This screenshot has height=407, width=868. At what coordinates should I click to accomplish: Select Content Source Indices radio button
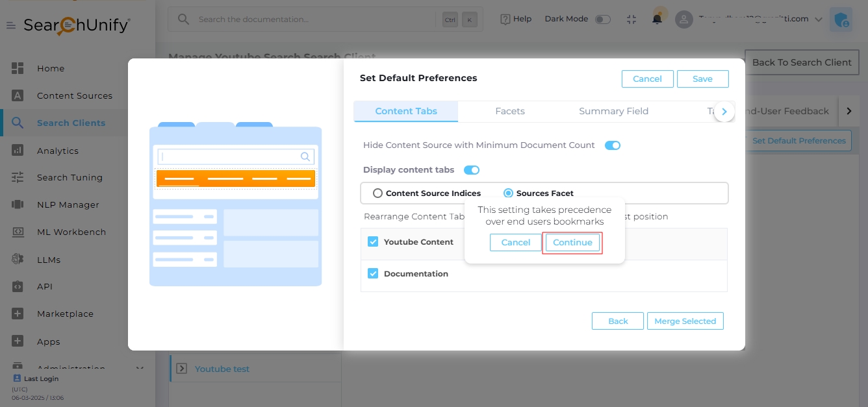tap(377, 193)
